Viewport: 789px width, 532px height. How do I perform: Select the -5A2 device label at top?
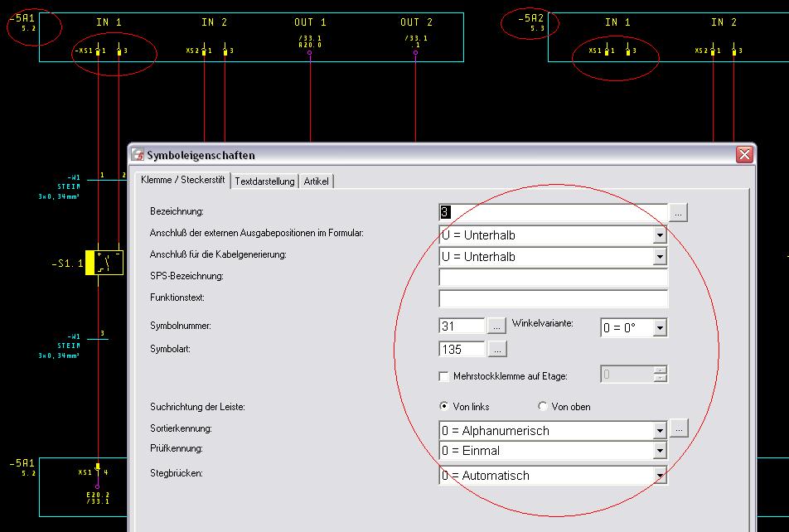click(531, 18)
